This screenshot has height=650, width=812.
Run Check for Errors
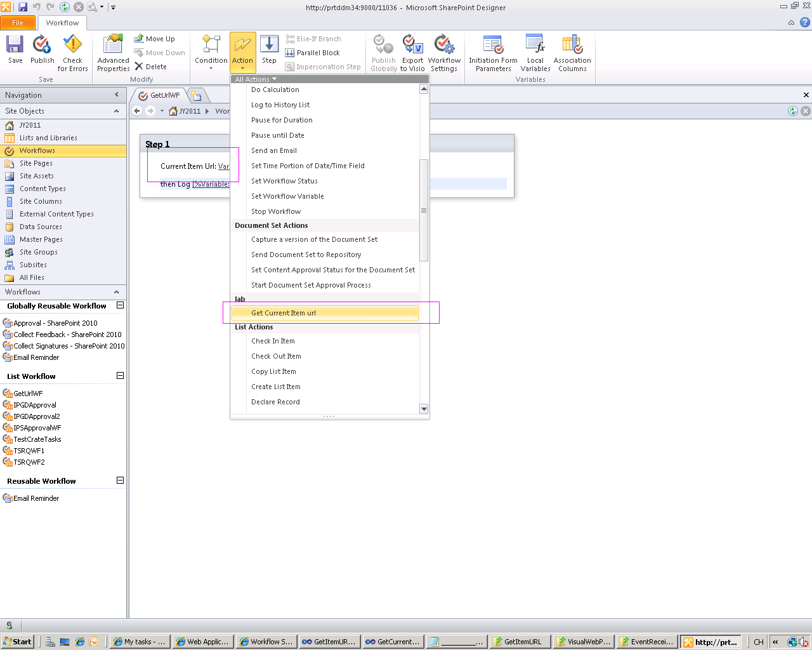tap(72, 53)
